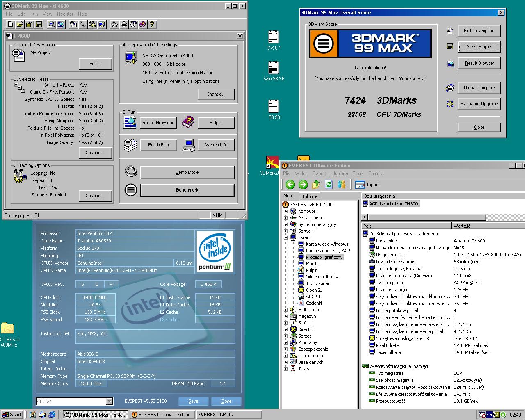Viewport: 525px width, 420px height.
Task: Click the Win 98 SE desktop file
Action: 274,71
